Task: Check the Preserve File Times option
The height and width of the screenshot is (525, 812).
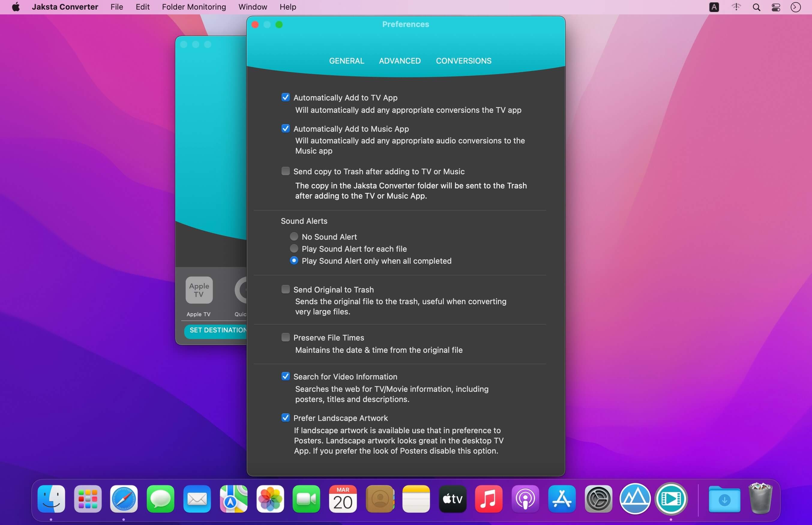Action: pos(285,337)
